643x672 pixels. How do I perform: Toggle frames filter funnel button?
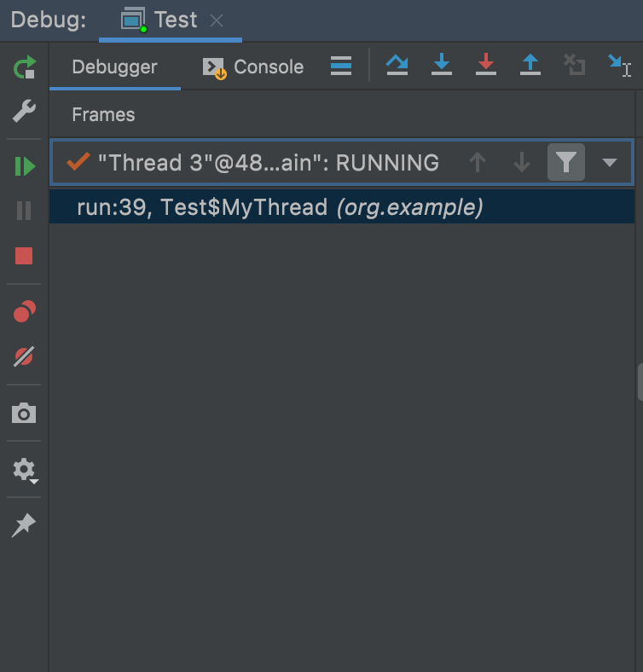tap(566, 162)
